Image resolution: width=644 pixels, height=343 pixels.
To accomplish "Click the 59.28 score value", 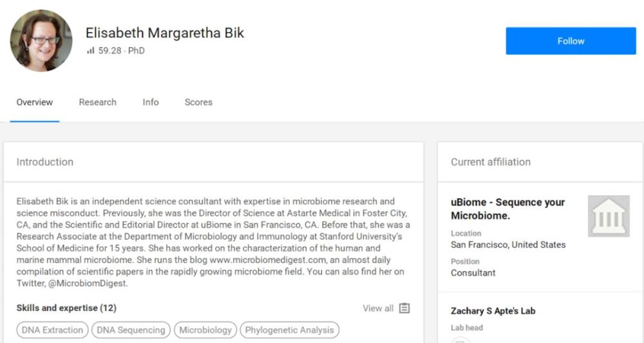I will click(109, 51).
